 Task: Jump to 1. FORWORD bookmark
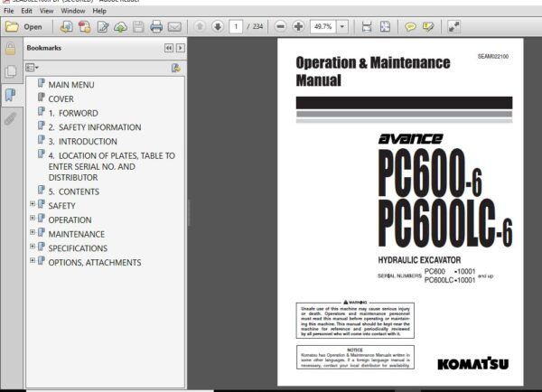[x=73, y=113]
